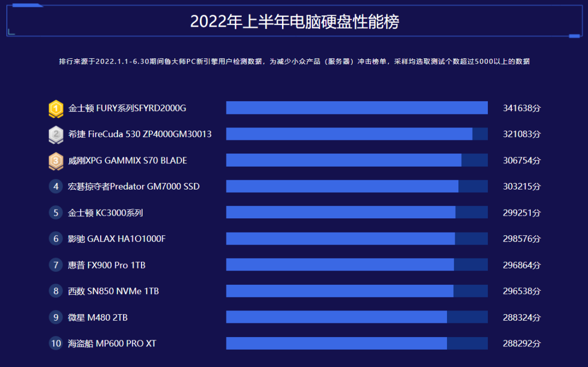This screenshot has height=367, width=588.
Task: Click the score 288292分
Action: [522, 344]
